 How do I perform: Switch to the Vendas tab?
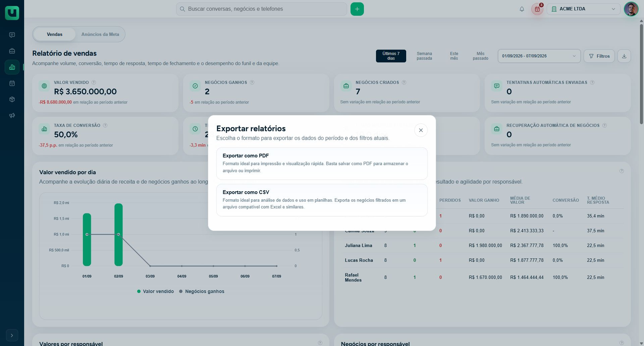[x=54, y=34]
